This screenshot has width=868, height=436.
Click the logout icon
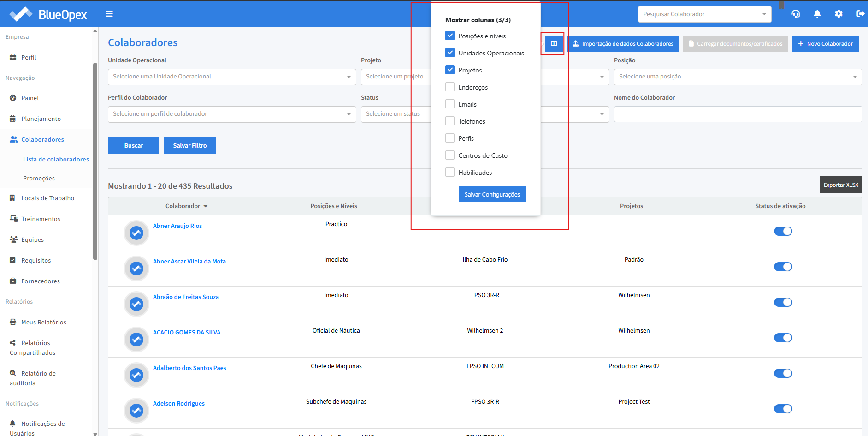(860, 14)
